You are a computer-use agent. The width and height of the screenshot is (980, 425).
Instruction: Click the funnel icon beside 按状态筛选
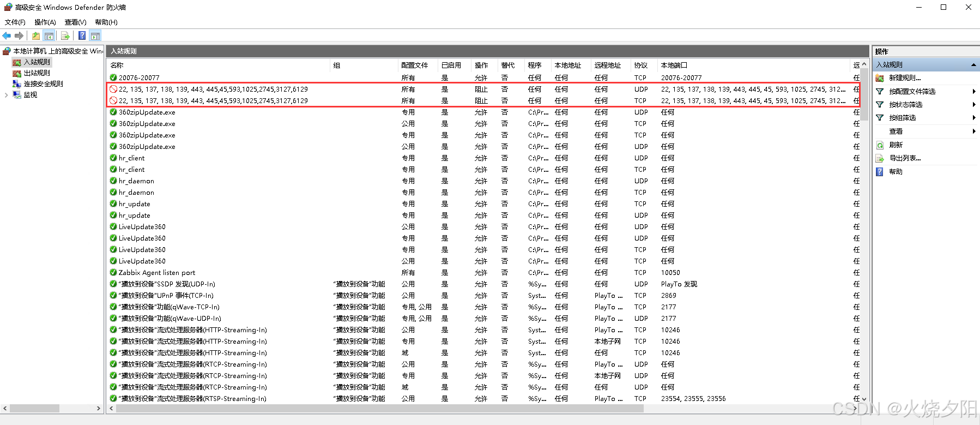pos(880,105)
